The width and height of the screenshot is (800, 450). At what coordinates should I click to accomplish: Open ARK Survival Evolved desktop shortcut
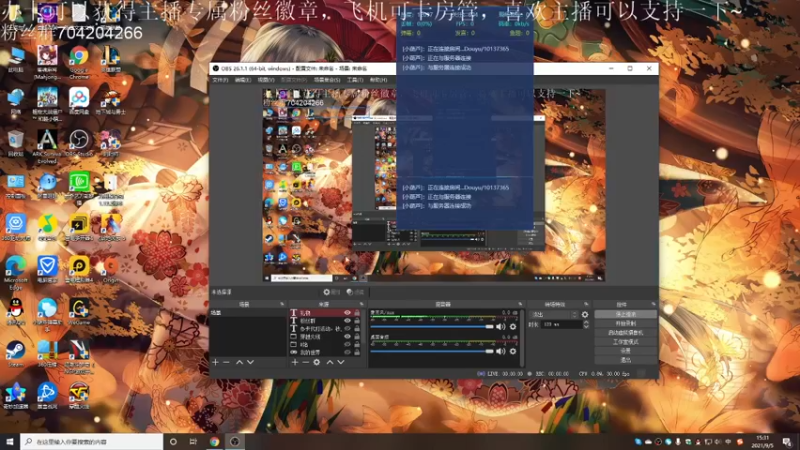[47, 146]
